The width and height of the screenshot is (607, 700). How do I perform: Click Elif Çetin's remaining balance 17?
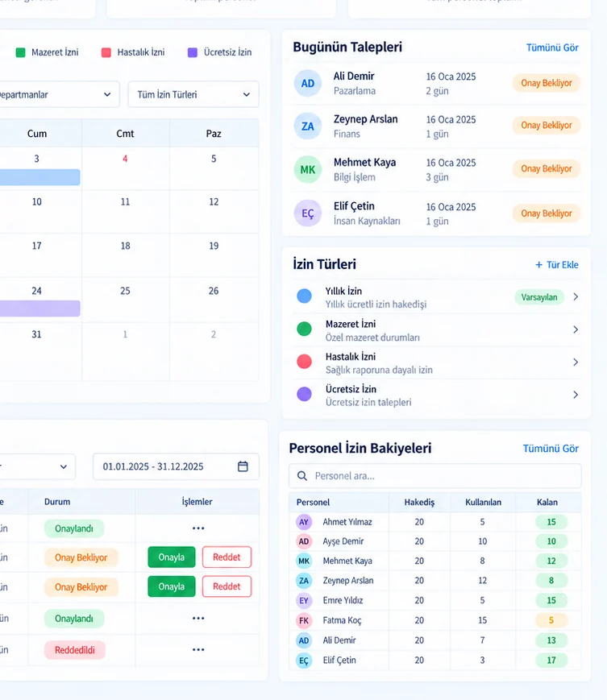click(x=551, y=661)
